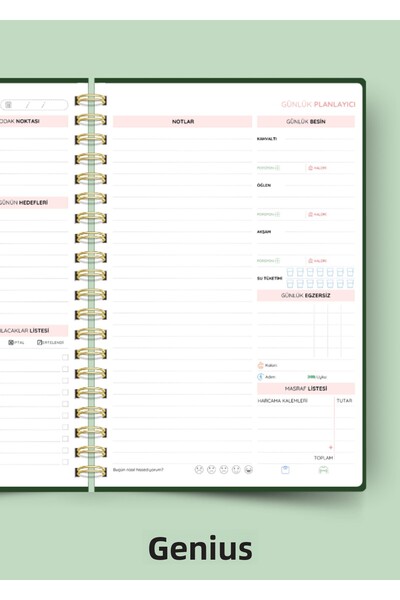The height and width of the screenshot is (600, 400).
Task: Click the AKŞAM label
Action: click(x=264, y=232)
